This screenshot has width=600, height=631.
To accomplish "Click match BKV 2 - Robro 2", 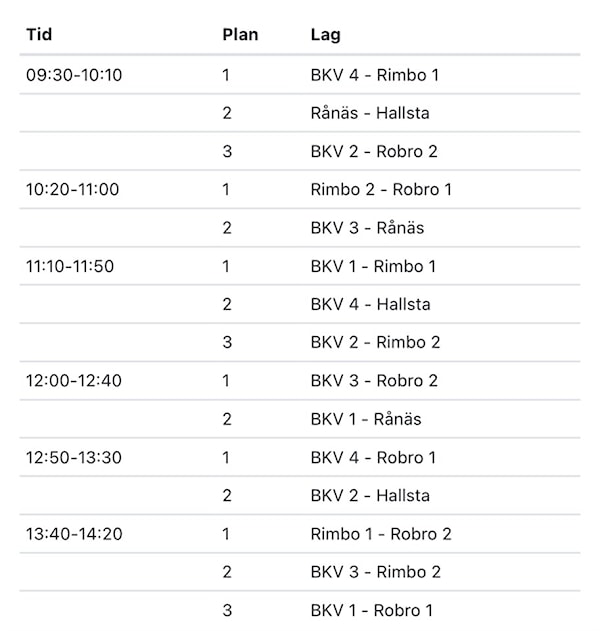I will click(x=374, y=151).
